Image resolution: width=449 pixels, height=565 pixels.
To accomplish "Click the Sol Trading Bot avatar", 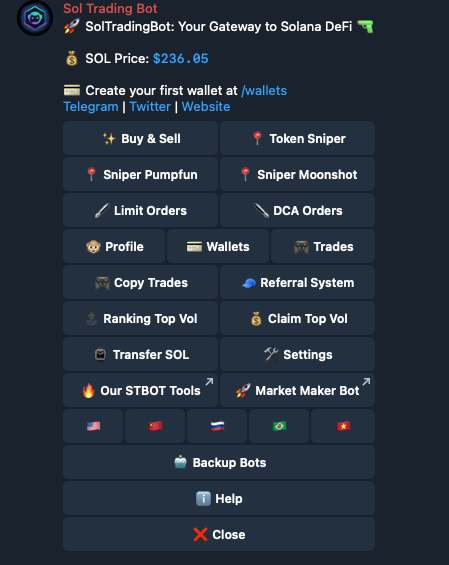I will 35,18.
